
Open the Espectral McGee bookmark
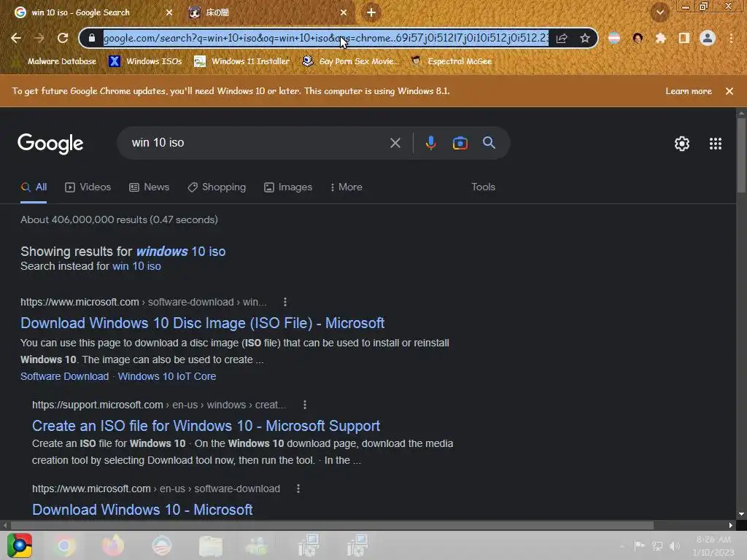[x=452, y=61]
